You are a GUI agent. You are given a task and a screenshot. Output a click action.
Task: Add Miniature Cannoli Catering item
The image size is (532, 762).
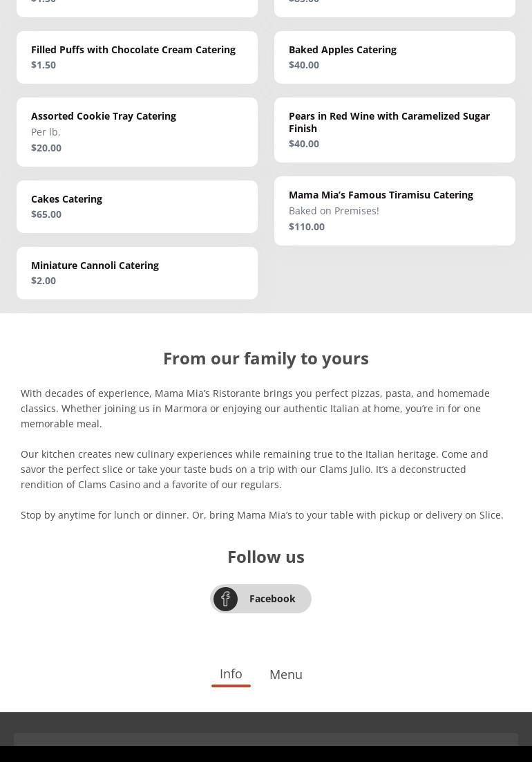95,266
